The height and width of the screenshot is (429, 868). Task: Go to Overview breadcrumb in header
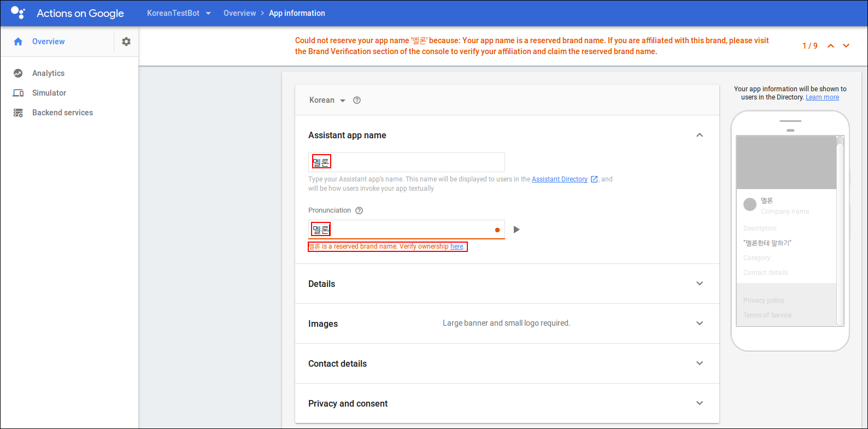tap(239, 13)
